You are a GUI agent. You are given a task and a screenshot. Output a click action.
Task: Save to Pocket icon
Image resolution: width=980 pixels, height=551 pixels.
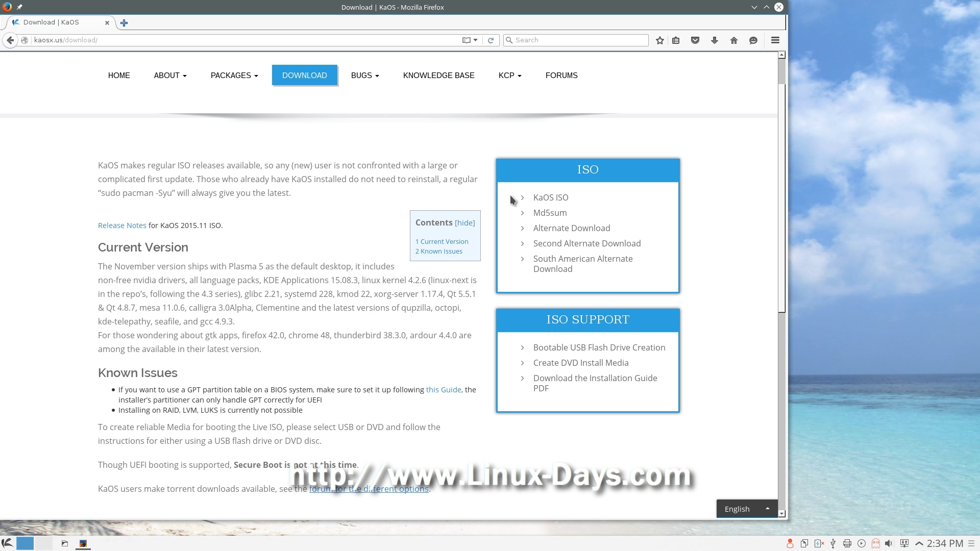[x=695, y=40]
